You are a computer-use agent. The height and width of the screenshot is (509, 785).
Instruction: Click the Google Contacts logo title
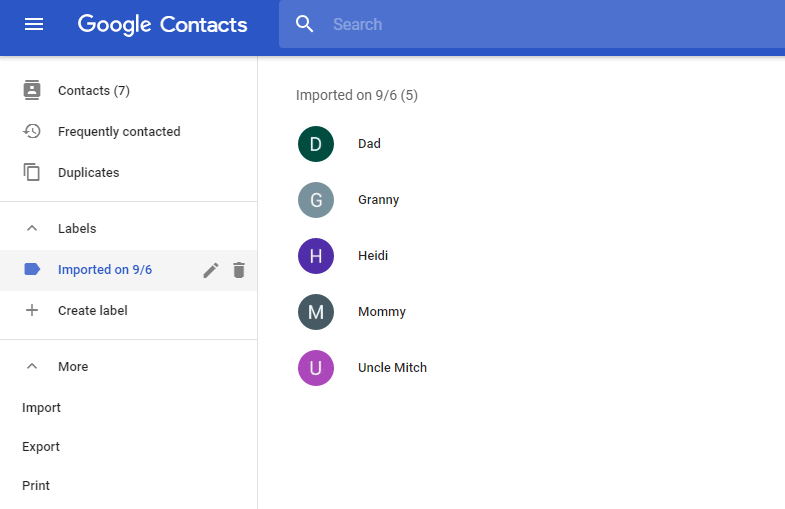click(162, 25)
